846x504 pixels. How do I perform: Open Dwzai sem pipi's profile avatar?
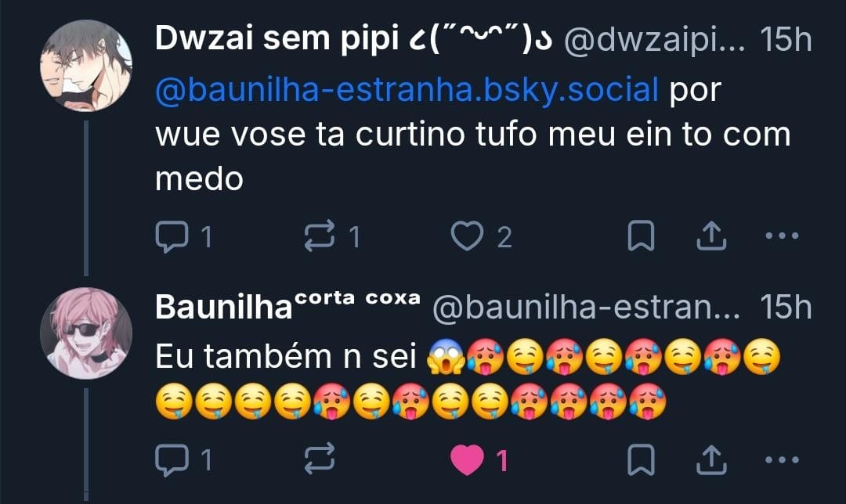tap(86, 66)
